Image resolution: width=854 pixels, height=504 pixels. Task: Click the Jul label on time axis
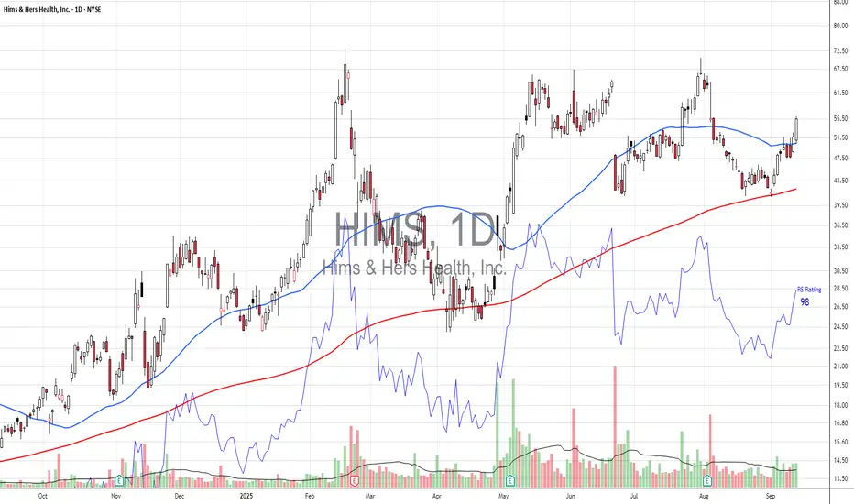(x=634, y=496)
